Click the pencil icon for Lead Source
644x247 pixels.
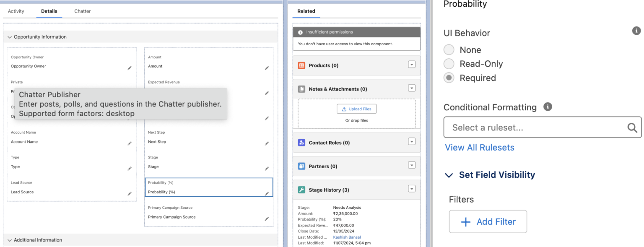pos(130,194)
